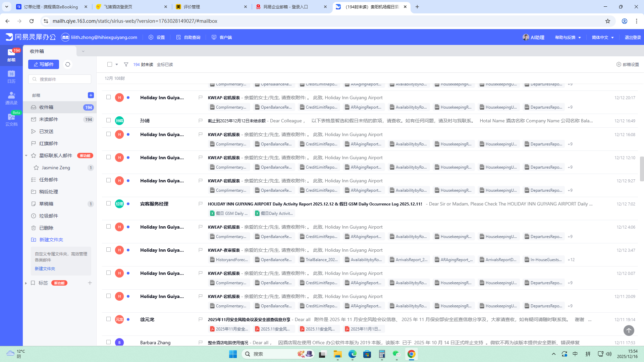Click the refresh mailbox icon
The image size is (644, 362).
click(x=68, y=64)
